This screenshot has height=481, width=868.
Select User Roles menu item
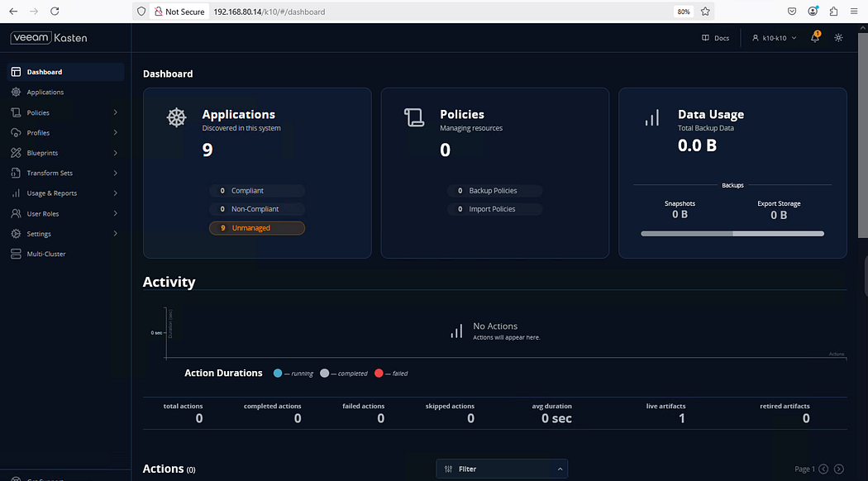[65, 214]
